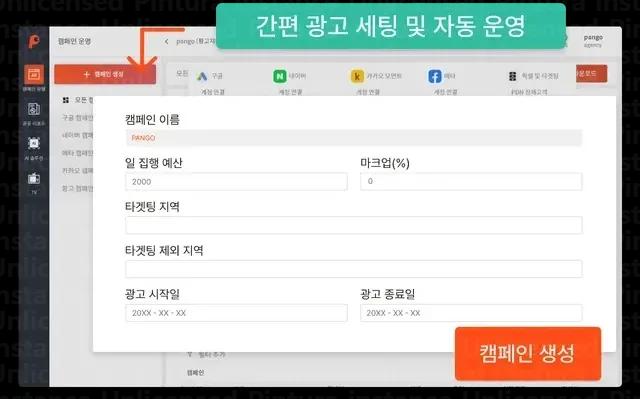Click the 캠페인 column header at bottom
Viewport: 640px width, 399px height.
(196, 372)
